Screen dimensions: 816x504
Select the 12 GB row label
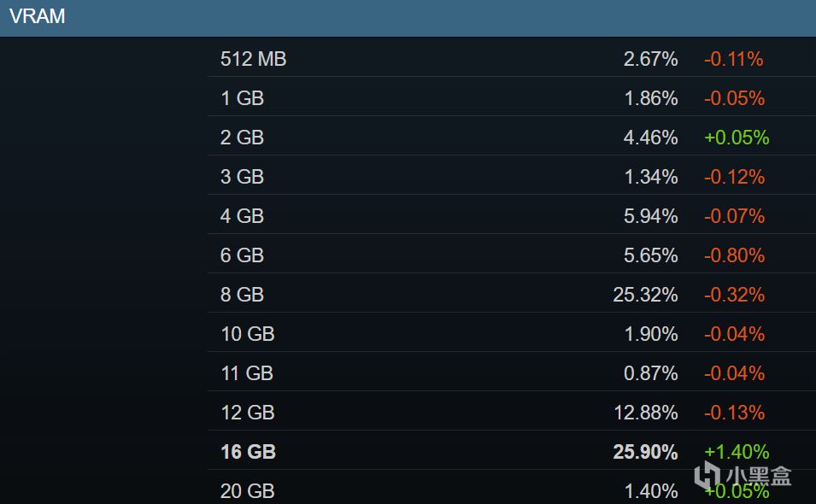pos(248,413)
